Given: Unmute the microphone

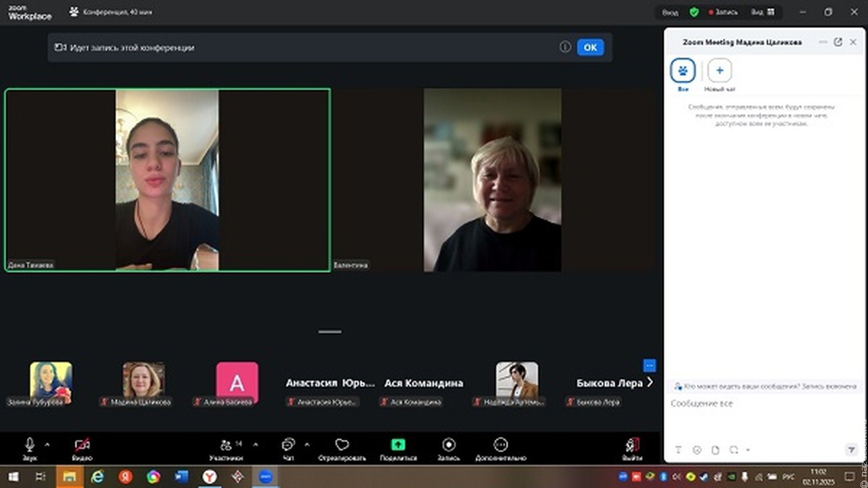Looking at the screenshot, I should [x=30, y=445].
